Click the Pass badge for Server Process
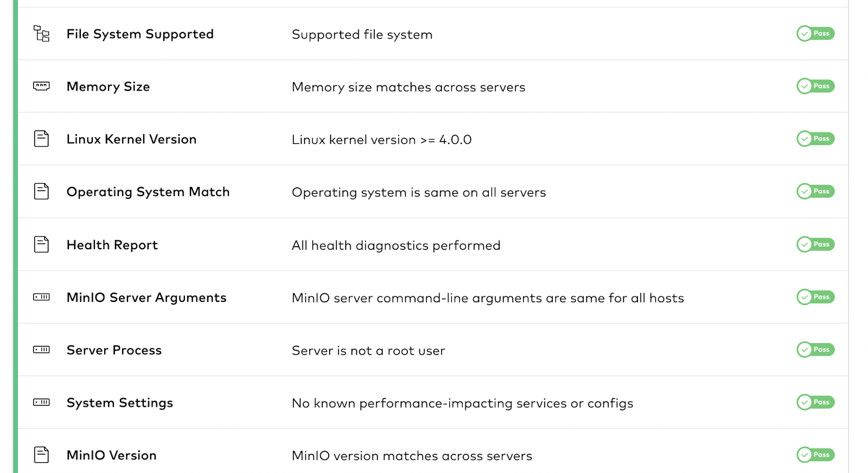The height and width of the screenshot is (473, 868). (815, 350)
